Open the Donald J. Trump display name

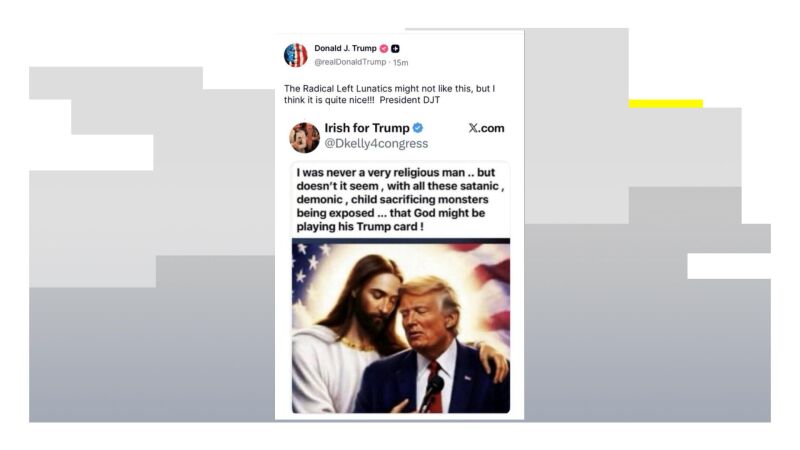coord(344,48)
